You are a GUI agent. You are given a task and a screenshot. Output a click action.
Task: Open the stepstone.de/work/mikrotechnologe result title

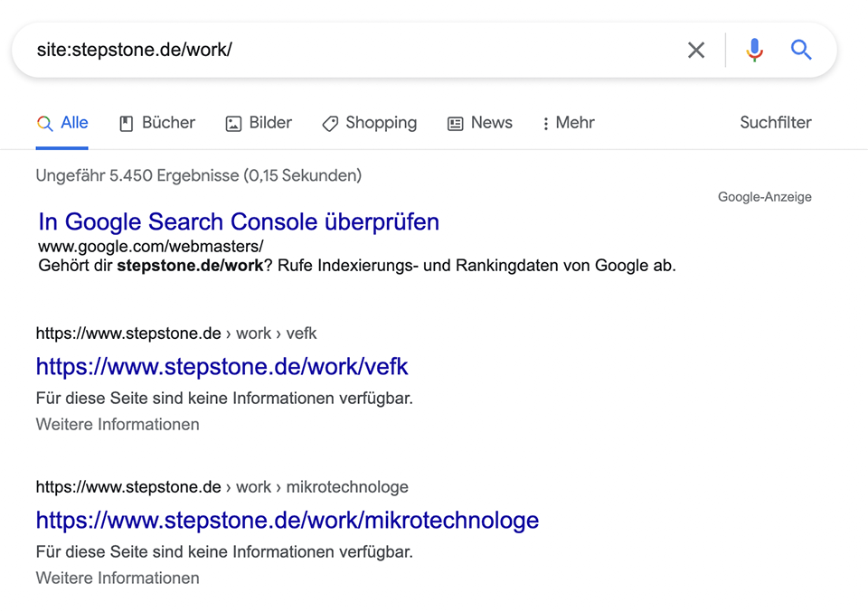[288, 521]
